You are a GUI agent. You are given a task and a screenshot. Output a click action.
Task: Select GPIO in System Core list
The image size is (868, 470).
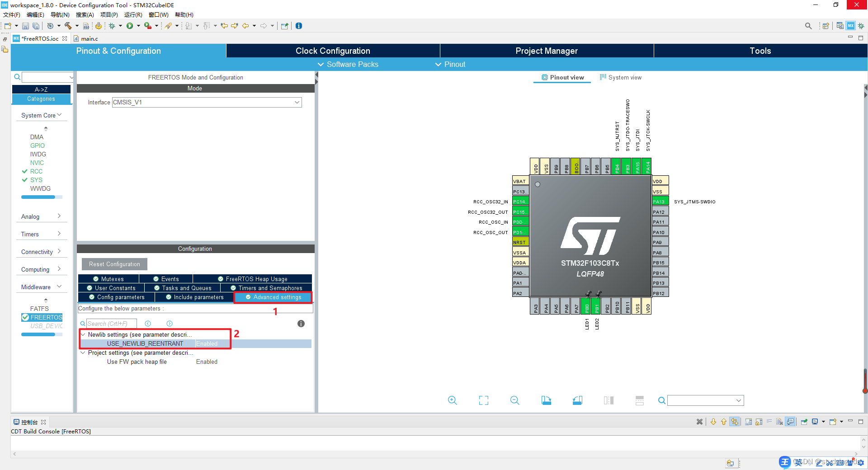click(38, 146)
